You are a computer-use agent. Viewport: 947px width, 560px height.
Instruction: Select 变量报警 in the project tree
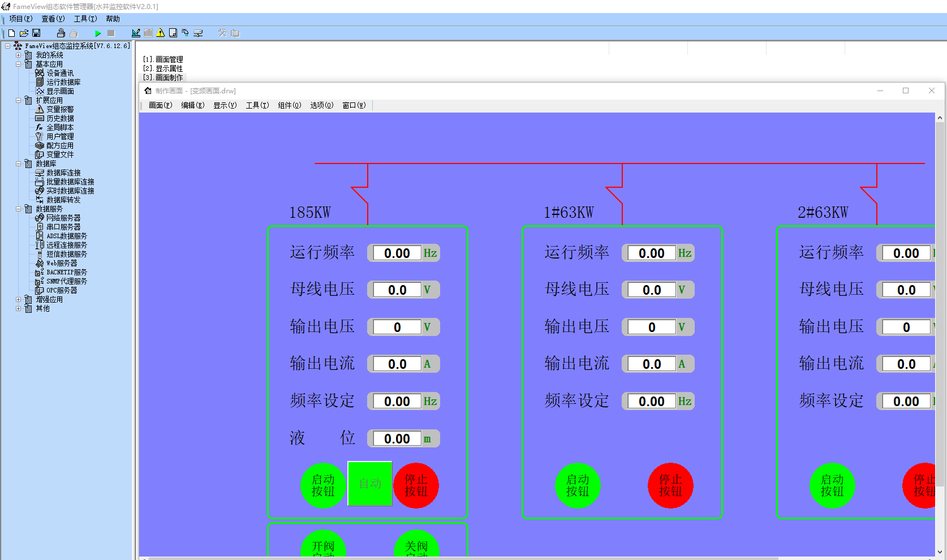(60, 109)
